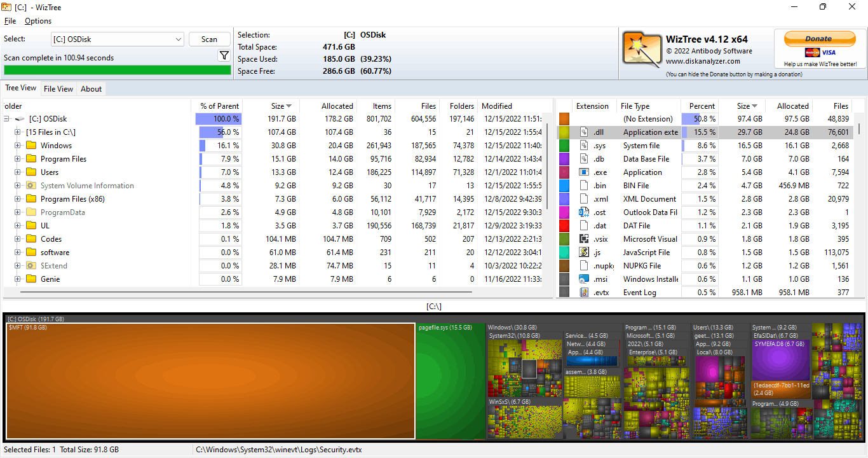The image size is (868, 458).
Task: Click the Program Files folder icon
Action: [31, 159]
